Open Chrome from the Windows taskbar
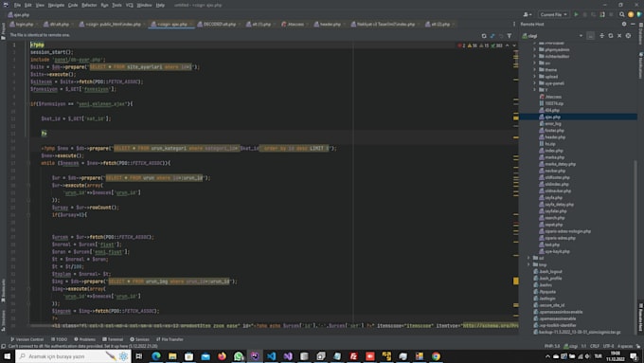644x363 pixels. [436, 356]
